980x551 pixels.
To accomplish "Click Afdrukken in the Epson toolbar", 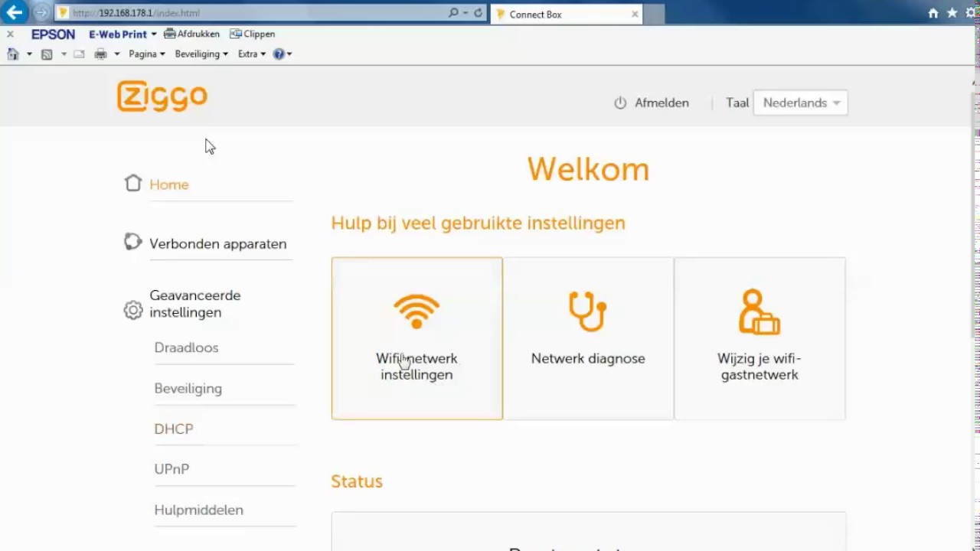I will [x=191, y=34].
